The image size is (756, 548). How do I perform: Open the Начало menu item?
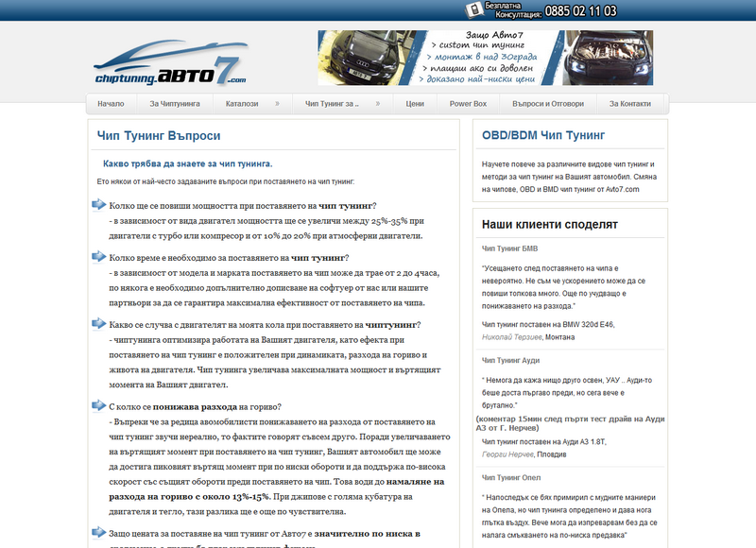pos(111,104)
